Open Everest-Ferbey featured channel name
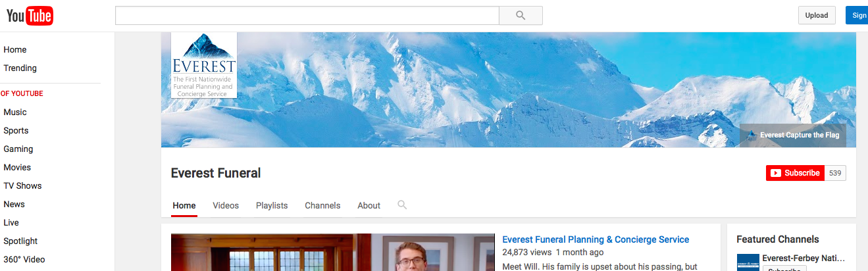 point(804,258)
